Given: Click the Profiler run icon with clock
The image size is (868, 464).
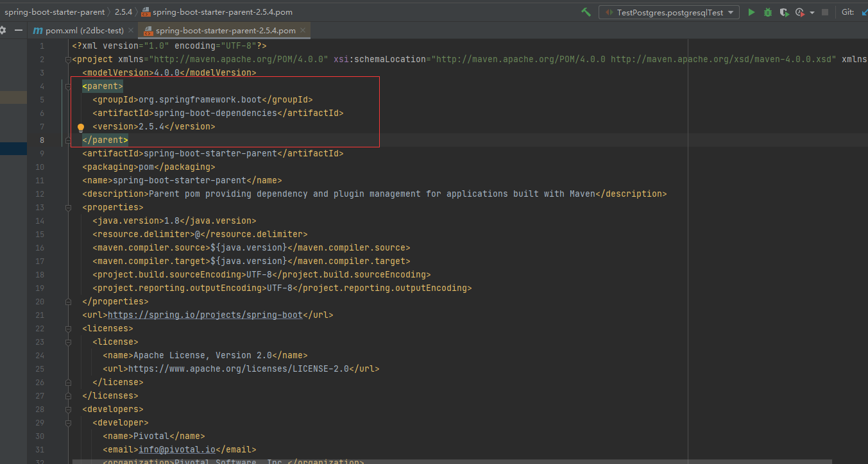Looking at the screenshot, I should (799, 12).
